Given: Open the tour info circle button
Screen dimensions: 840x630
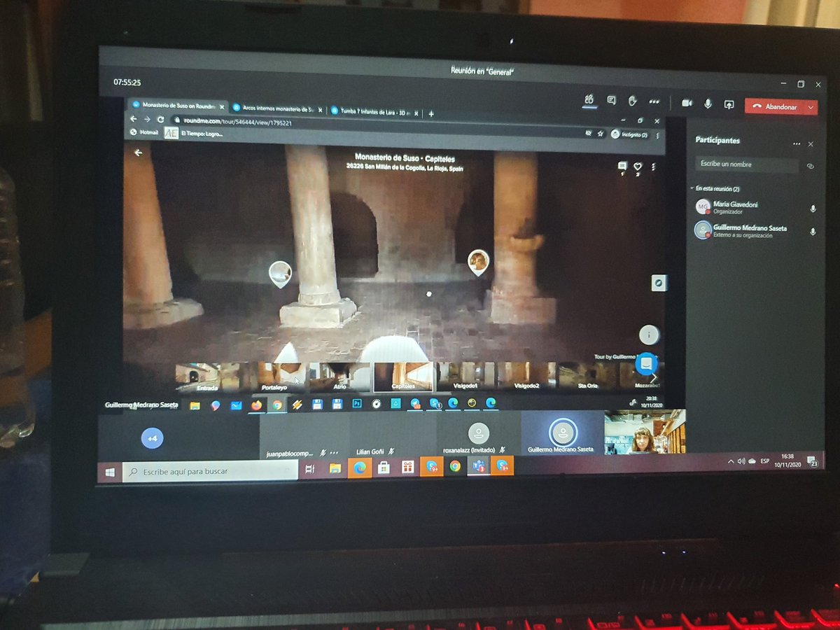Looking at the screenshot, I should (x=648, y=335).
